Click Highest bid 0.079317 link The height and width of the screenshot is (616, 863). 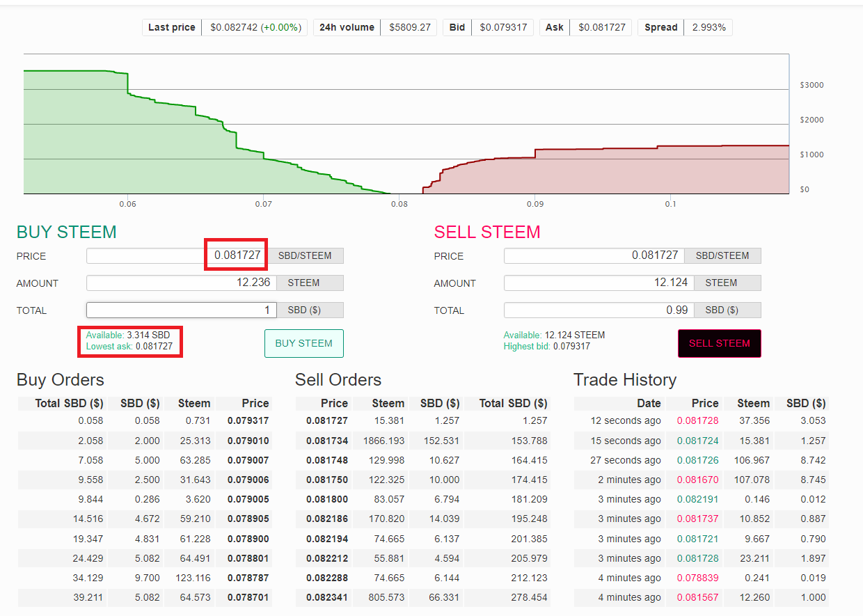pos(546,346)
